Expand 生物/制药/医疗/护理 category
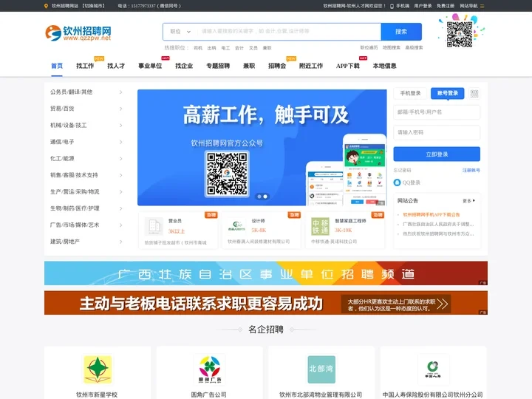 click(120, 208)
